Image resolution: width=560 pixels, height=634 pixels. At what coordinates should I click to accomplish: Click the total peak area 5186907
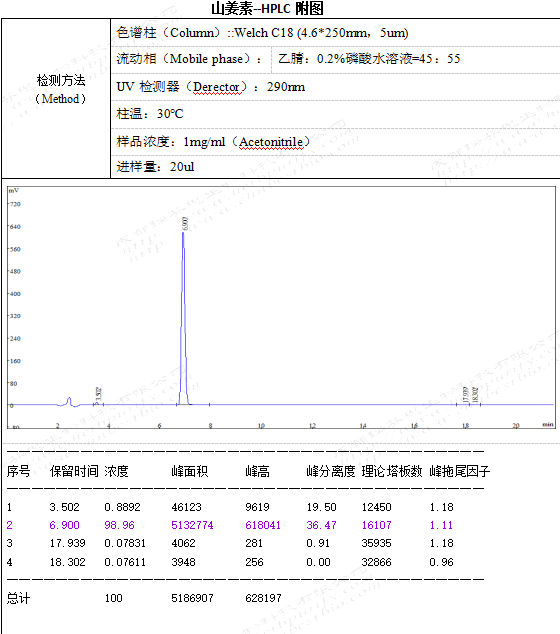pos(192,598)
